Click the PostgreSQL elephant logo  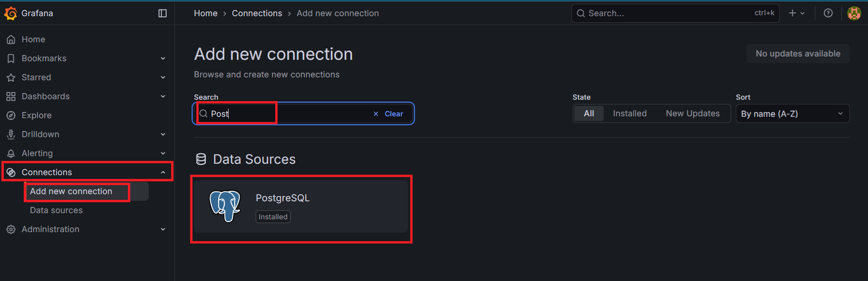coord(225,206)
